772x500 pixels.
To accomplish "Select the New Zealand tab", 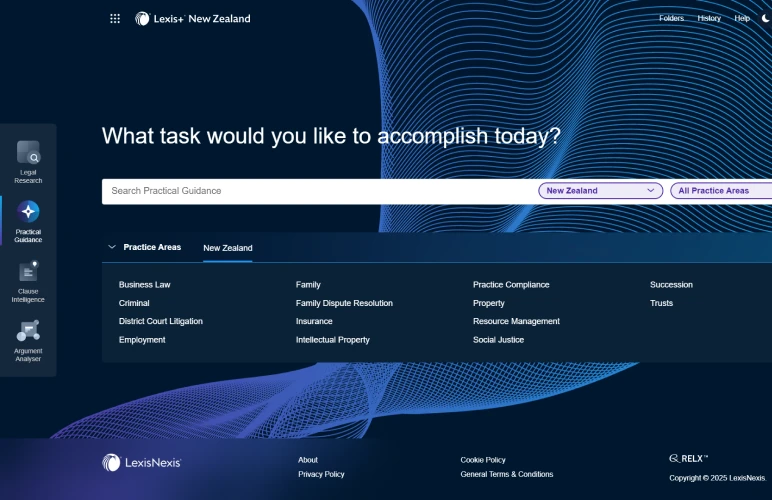I will pos(227,248).
